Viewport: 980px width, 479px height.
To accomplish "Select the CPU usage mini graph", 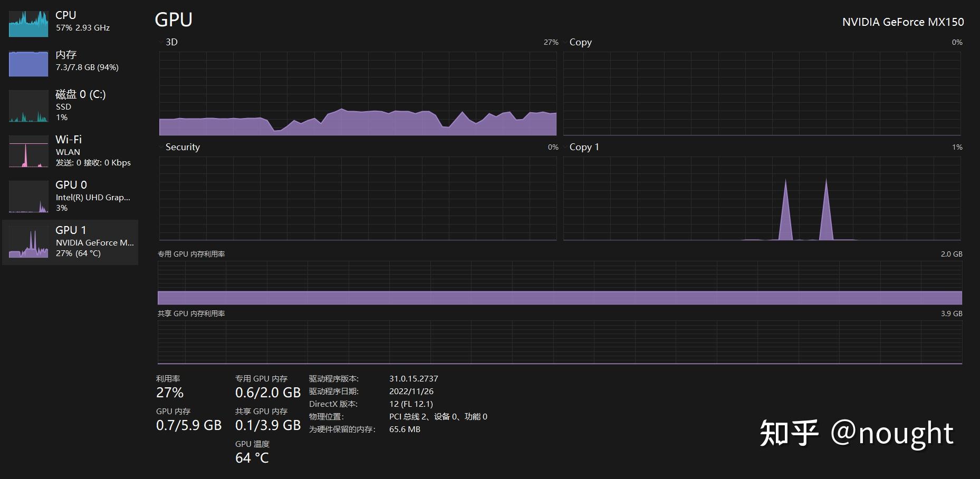I will (28, 24).
